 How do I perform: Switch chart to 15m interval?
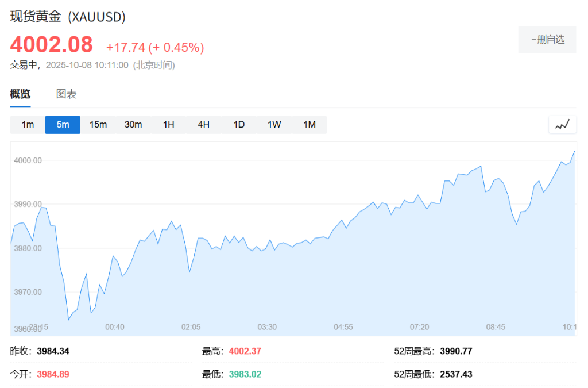[98, 125]
